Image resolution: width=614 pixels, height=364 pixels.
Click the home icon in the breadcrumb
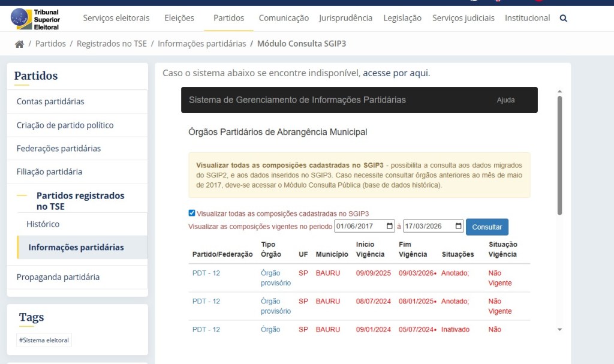[x=20, y=43]
